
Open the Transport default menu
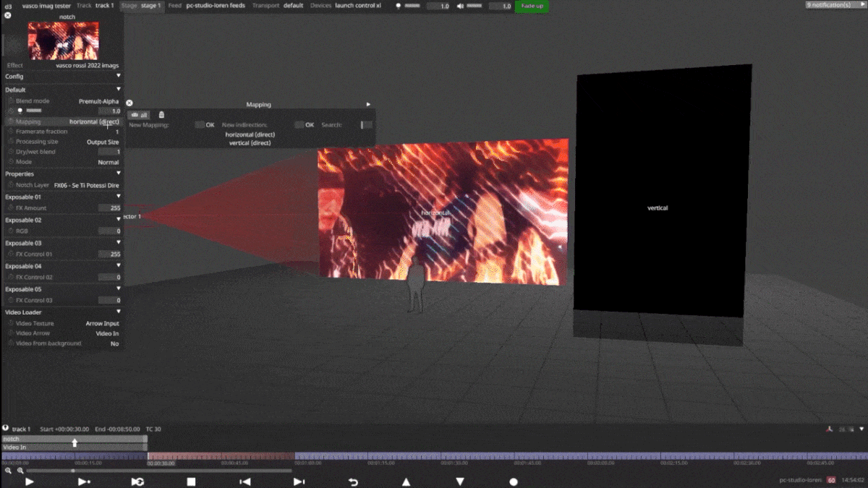[x=278, y=5]
